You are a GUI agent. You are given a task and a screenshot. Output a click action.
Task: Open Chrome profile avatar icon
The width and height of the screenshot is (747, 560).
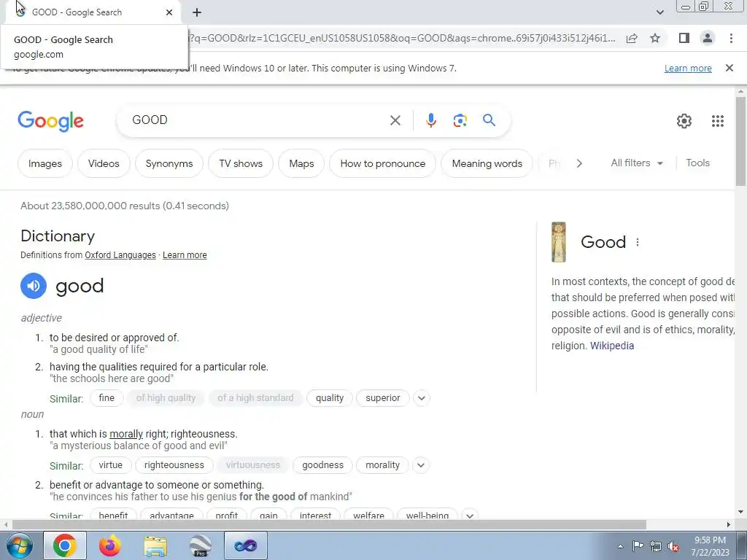coord(708,38)
